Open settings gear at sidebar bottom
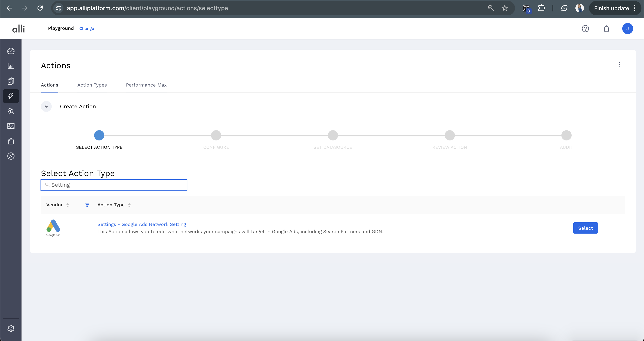The width and height of the screenshot is (644, 341). tap(11, 328)
